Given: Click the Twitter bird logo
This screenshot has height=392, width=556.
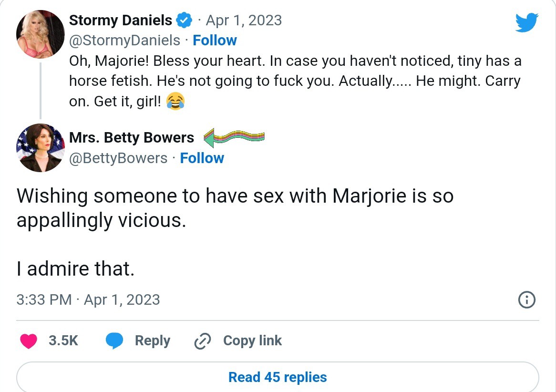Looking at the screenshot, I should 526,22.
